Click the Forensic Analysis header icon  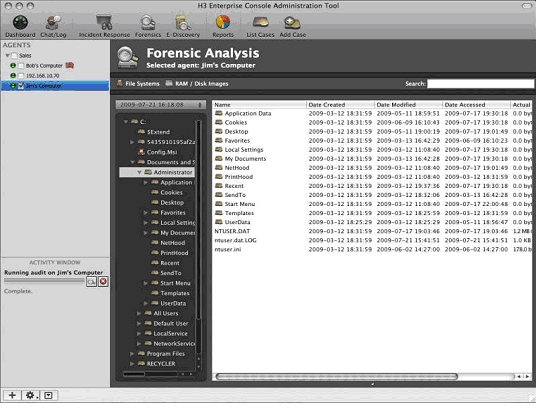click(x=127, y=57)
